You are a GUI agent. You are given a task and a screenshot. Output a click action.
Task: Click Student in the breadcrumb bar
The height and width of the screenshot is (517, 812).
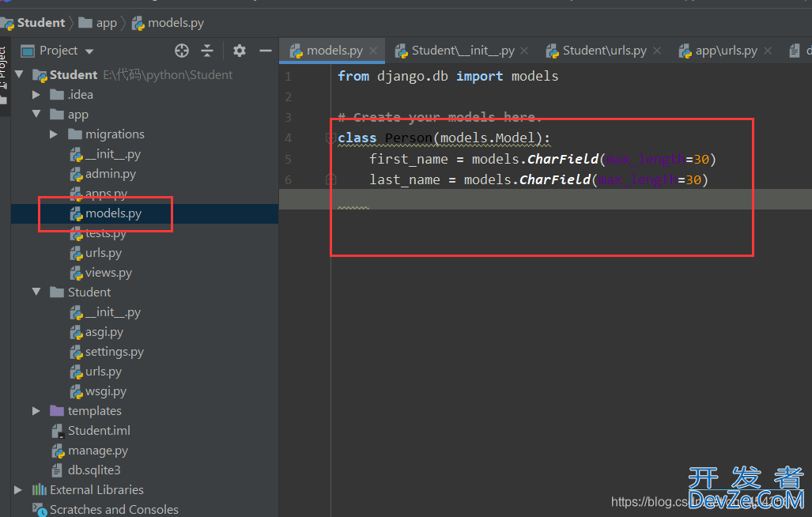(x=41, y=23)
